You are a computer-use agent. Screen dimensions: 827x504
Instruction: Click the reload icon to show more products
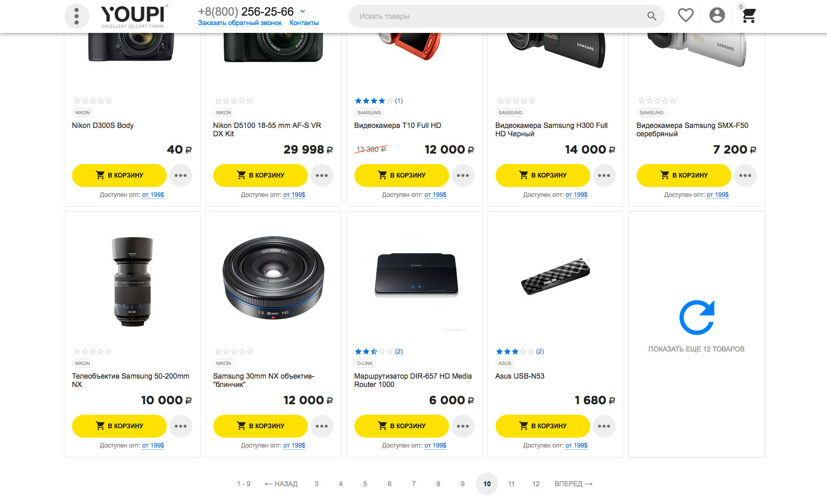click(x=696, y=318)
